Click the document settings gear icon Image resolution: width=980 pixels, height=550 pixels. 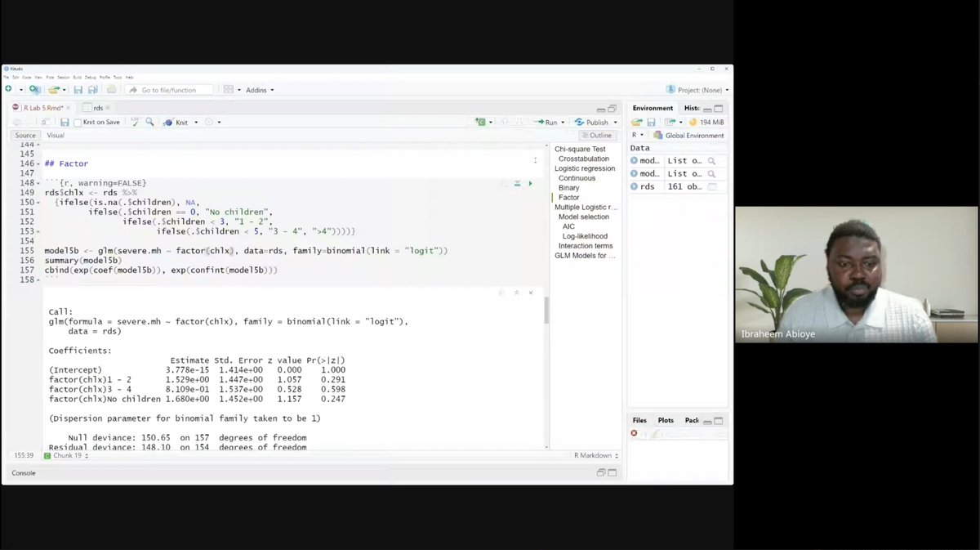pyautogui.click(x=209, y=122)
